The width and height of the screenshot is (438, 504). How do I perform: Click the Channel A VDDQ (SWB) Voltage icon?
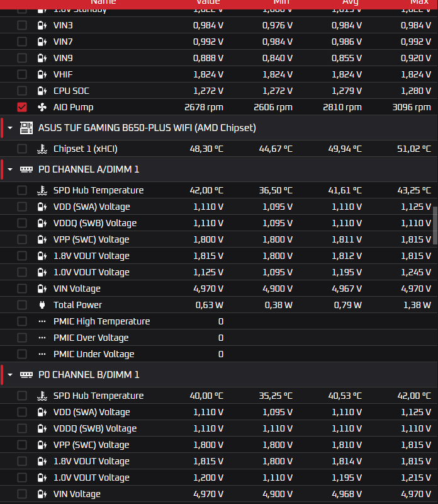[42, 223]
